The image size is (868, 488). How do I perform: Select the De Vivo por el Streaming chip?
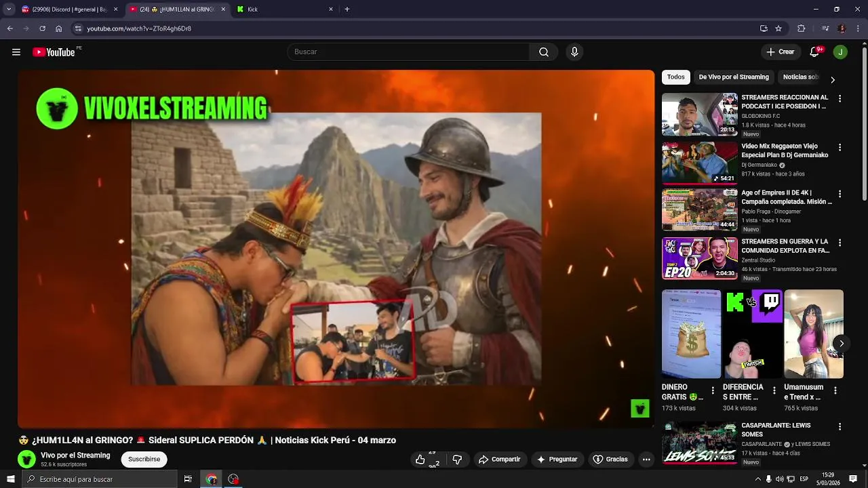point(734,77)
